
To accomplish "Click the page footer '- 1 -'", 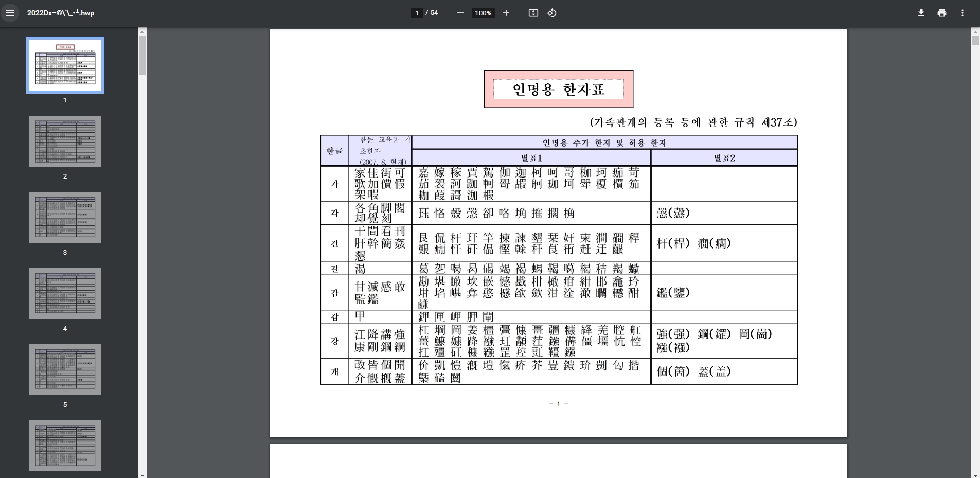I will click(x=558, y=404).
